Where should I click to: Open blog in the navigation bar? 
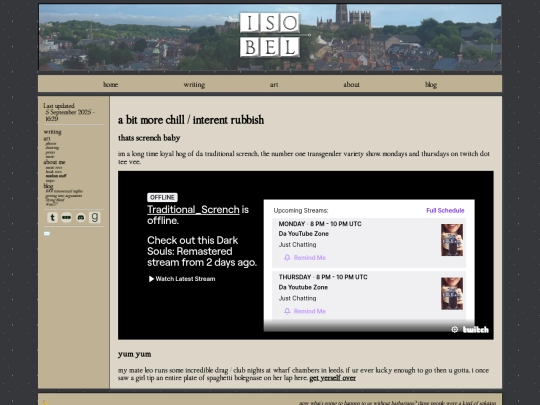pos(431,84)
